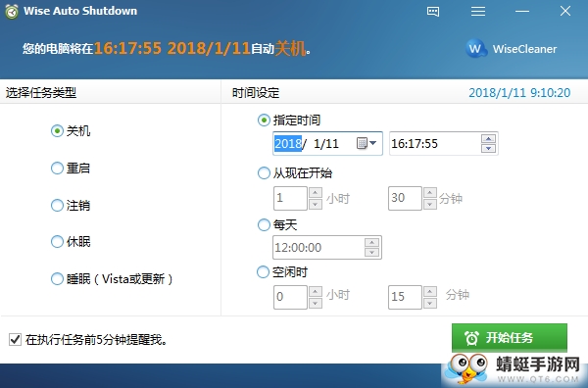The image size is (588, 388).
Task: Click the from-now hours field showing 1
Action: point(291,198)
